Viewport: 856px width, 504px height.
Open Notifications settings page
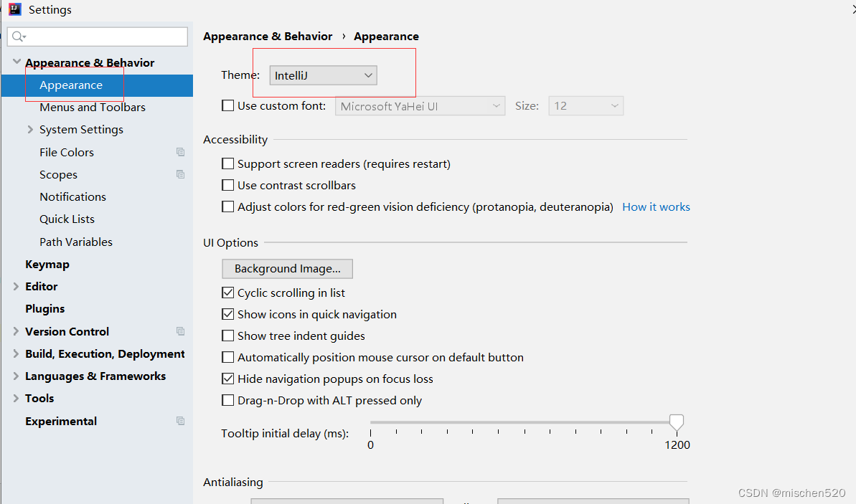pos(72,197)
